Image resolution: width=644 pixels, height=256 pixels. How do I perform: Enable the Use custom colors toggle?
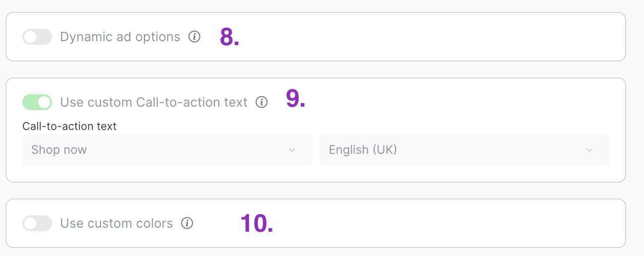37,223
